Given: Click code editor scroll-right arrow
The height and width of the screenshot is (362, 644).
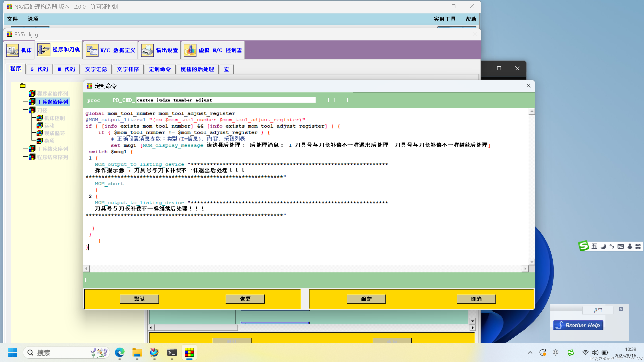Looking at the screenshot, I should [525, 269].
